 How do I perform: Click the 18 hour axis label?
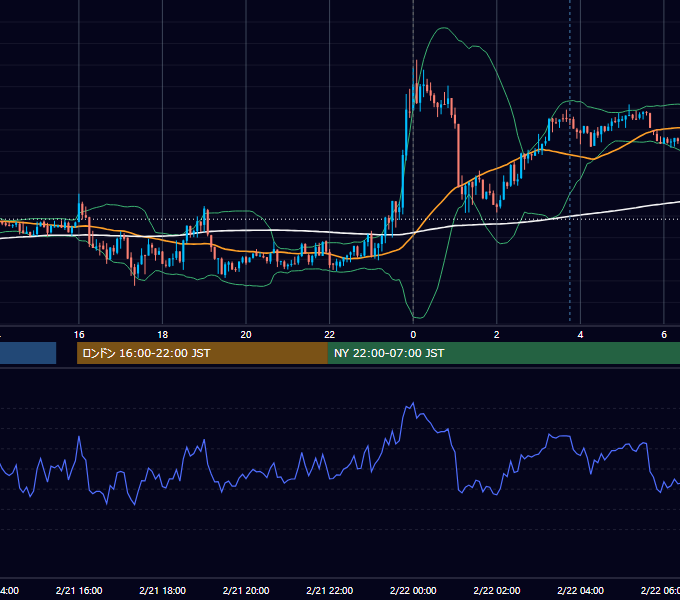tap(163, 335)
